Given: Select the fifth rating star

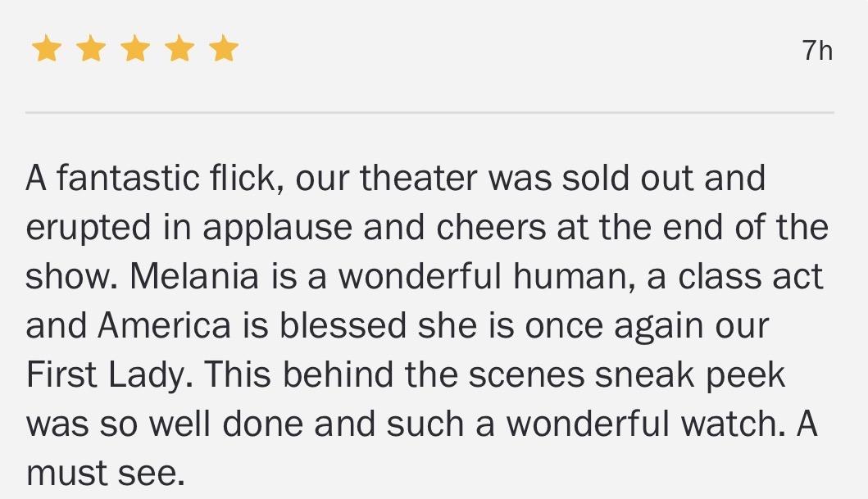Looking at the screenshot, I should [x=223, y=50].
